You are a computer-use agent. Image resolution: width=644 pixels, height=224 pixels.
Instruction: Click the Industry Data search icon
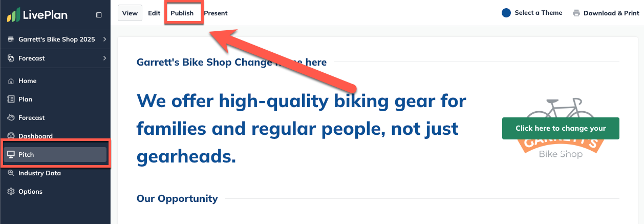(x=11, y=173)
